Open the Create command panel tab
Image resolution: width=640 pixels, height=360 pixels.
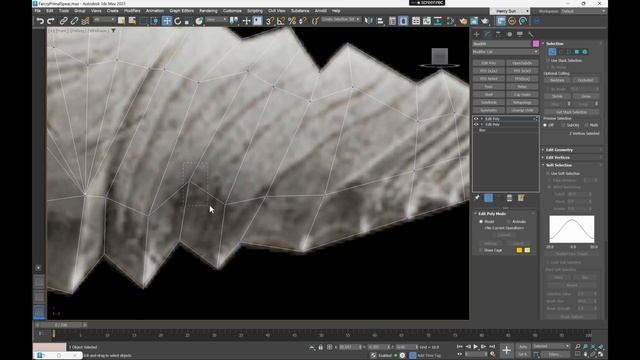[476, 34]
